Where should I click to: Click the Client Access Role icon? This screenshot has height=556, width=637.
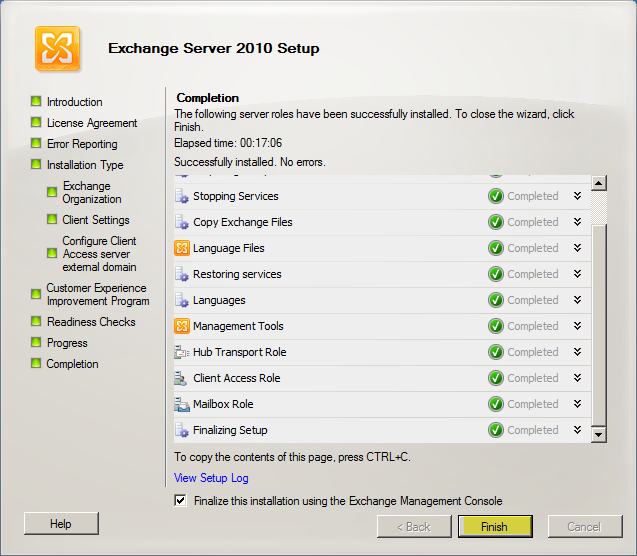coord(181,378)
